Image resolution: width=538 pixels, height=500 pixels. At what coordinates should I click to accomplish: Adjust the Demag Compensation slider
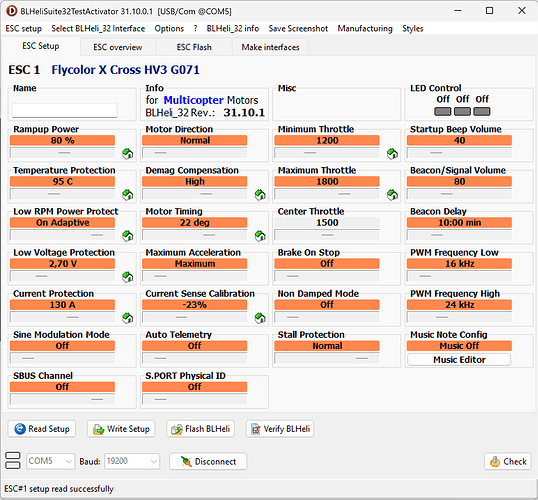195,194
